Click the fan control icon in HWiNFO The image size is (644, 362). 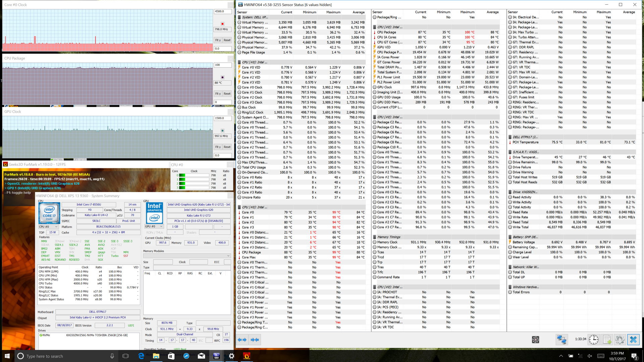click(535, 340)
